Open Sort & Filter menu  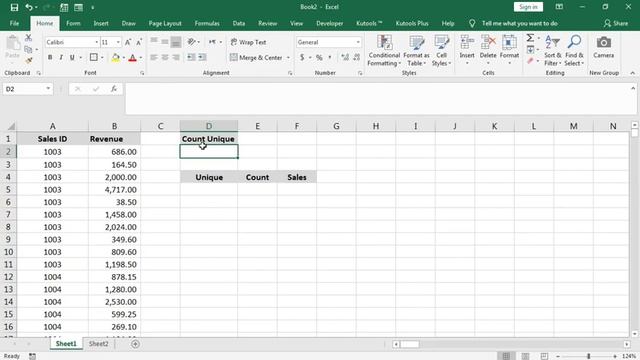(553, 51)
